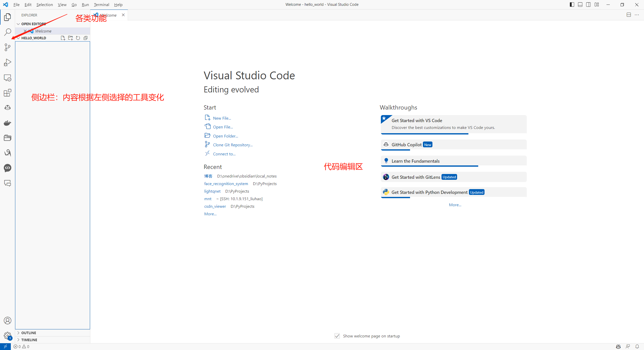Show More... recent items
The image size is (644, 350).
[210, 214]
